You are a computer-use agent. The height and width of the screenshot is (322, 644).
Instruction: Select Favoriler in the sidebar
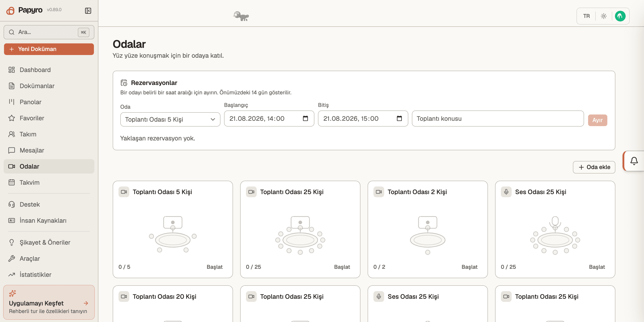49,118
